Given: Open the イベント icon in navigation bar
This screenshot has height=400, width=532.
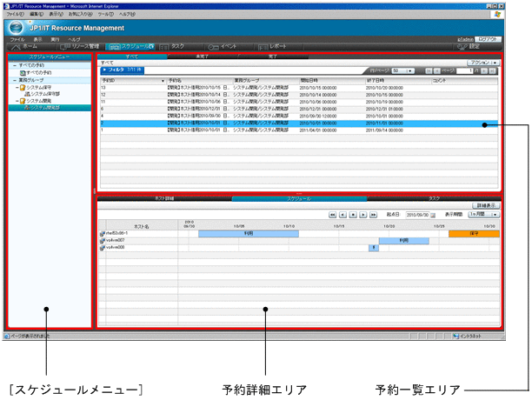Looking at the screenshot, I should tap(213, 47).
